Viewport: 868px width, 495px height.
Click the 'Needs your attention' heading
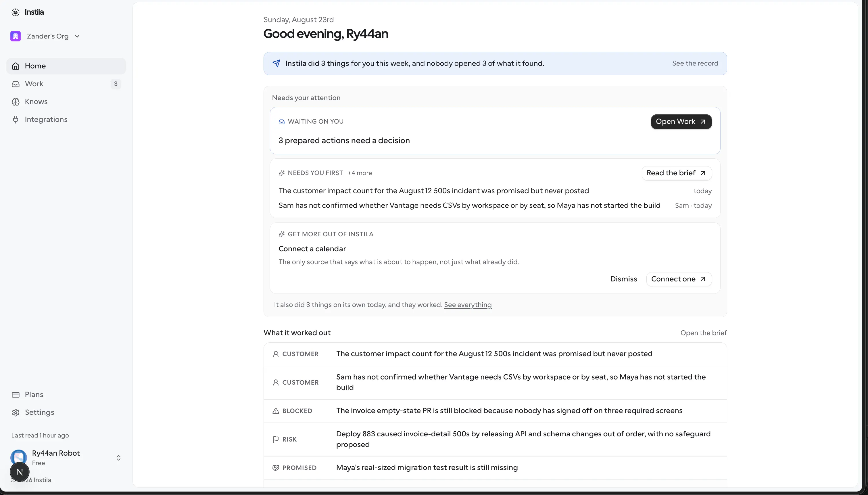pyautogui.click(x=306, y=98)
